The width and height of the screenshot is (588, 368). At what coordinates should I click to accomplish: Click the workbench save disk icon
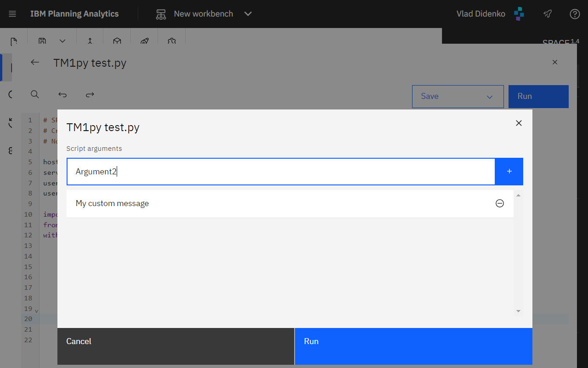click(x=42, y=41)
